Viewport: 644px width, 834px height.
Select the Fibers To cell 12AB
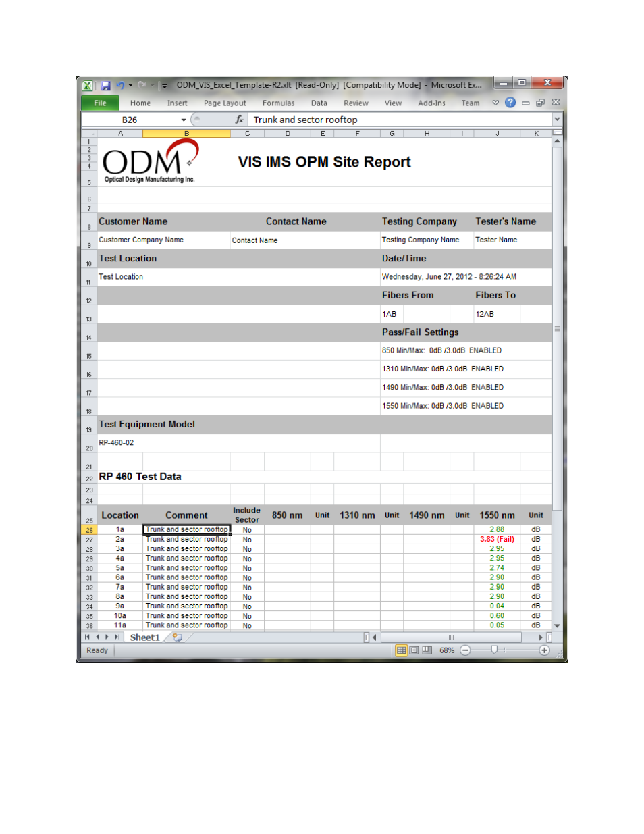tap(497, 314)
